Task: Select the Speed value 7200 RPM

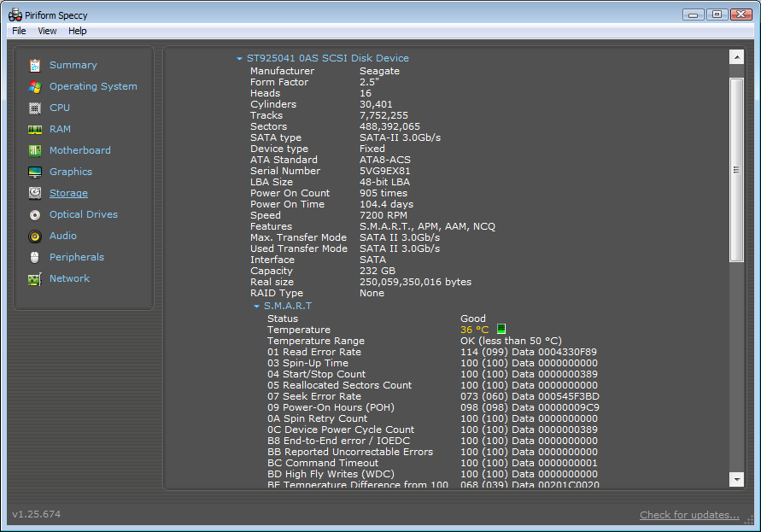Action: (383, 215)
